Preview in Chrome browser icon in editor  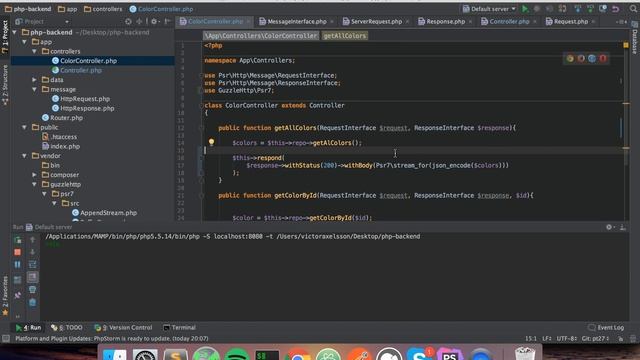(570, 58)
